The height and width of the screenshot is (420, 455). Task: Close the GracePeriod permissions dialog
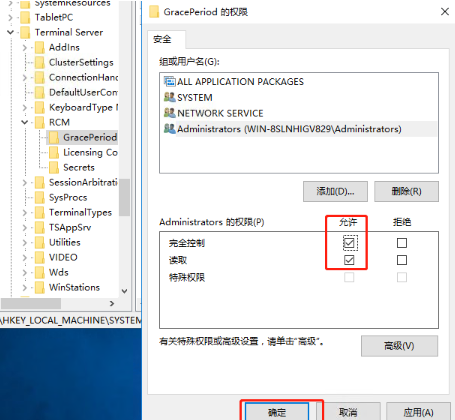[445, 12]
